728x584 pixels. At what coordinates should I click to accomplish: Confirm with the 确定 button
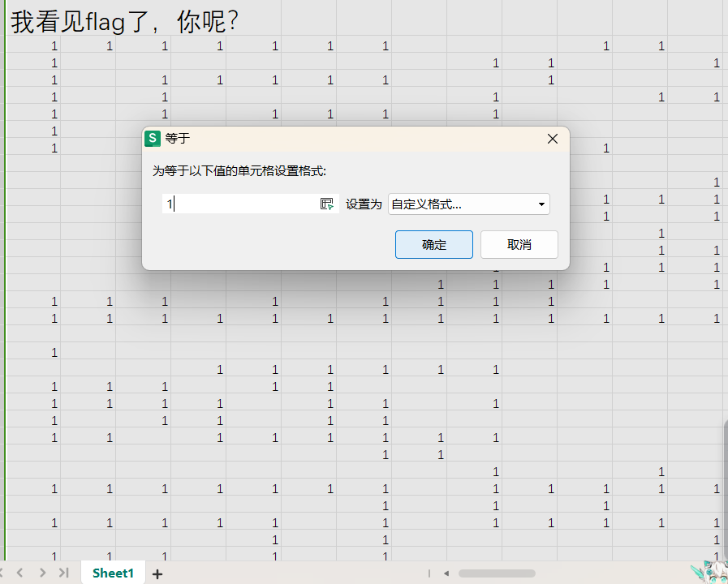pos(434,244)
